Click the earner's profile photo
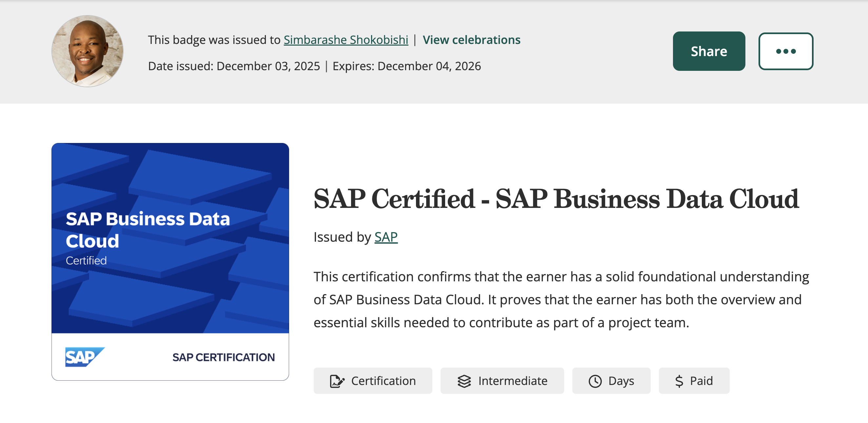The height and width of the screenshot is (423, 868). tap(87, 51)
